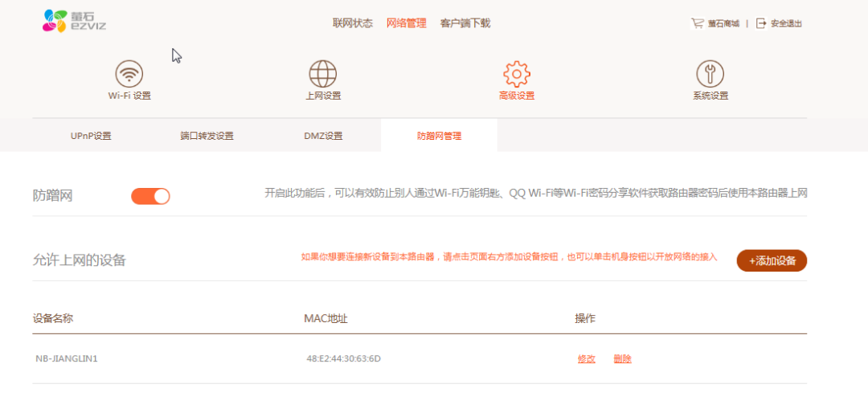Click 修改 link for NB-JIANGLIN1
The width and height of the screenshot is (868, 417).
coord(586,358)
